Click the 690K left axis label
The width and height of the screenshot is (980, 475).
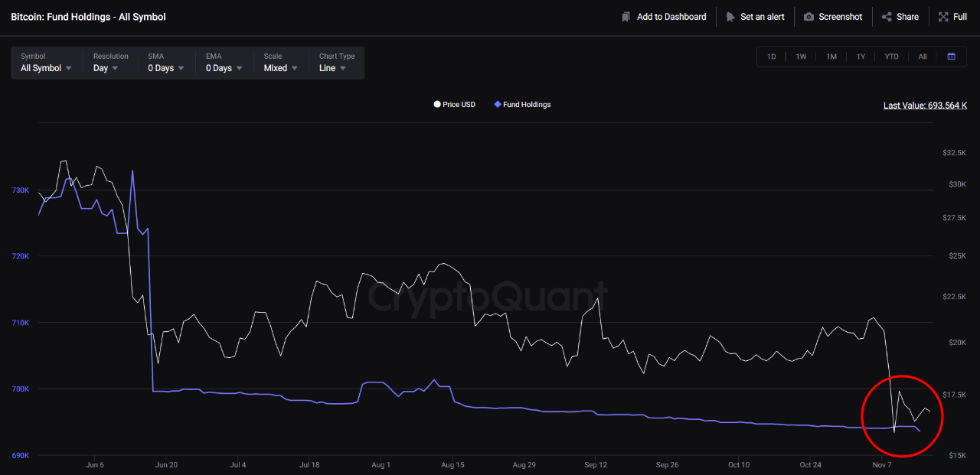[x=21, y=456]
